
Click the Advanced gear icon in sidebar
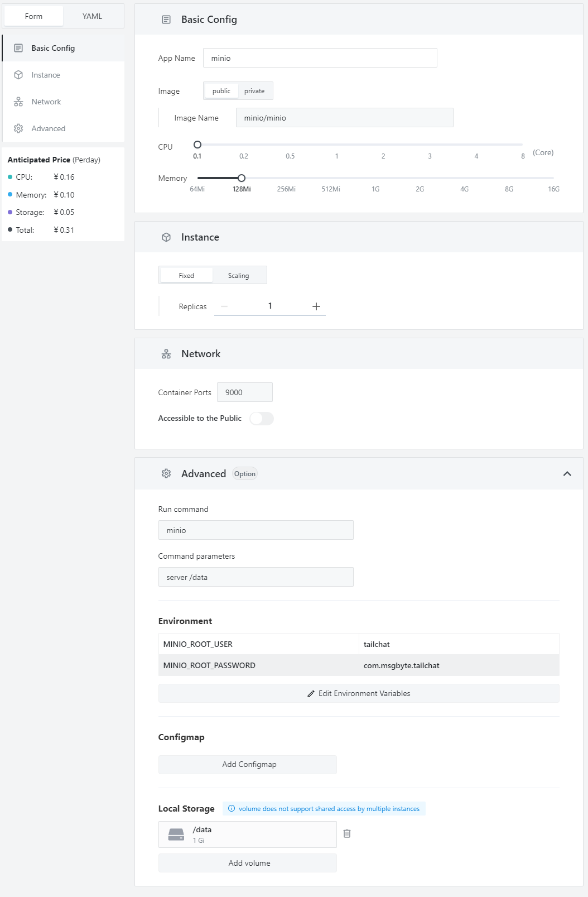18,128
